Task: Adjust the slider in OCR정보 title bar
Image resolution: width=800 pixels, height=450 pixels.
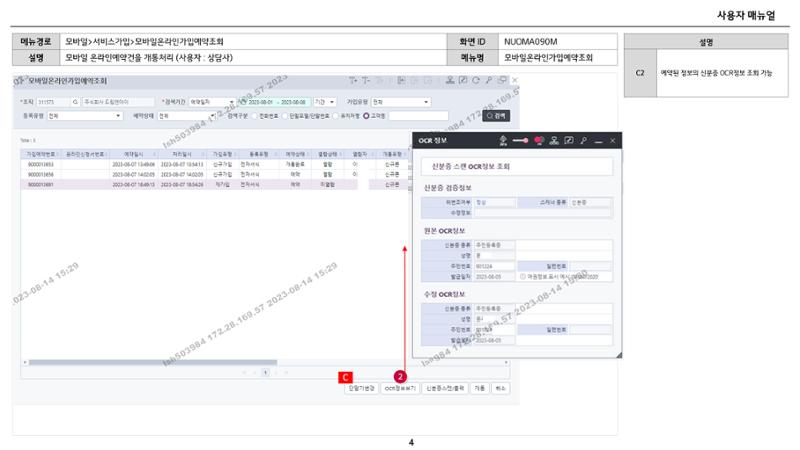Action: (520, 140)
